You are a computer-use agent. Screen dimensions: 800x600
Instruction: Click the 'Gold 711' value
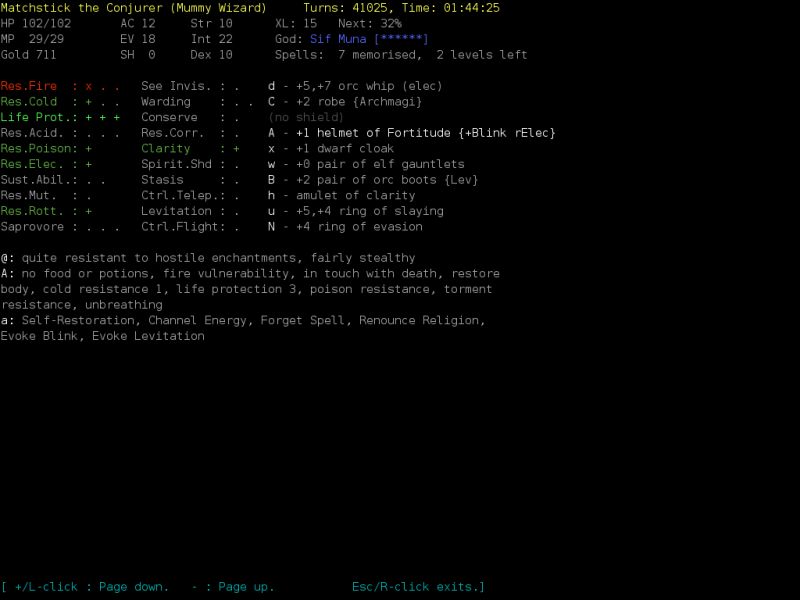29,55
